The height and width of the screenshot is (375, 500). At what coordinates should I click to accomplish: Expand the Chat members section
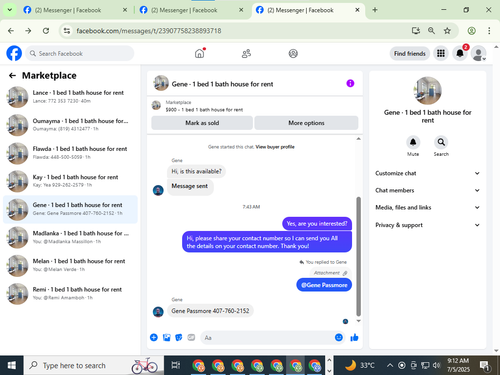(x=427, y=190)
